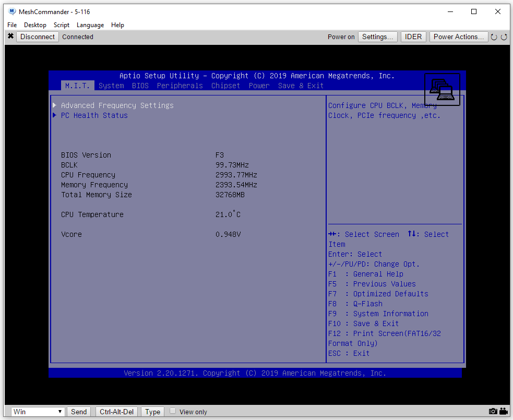Take a screenshot with the camera icon
513x420 pixels.
493,412
